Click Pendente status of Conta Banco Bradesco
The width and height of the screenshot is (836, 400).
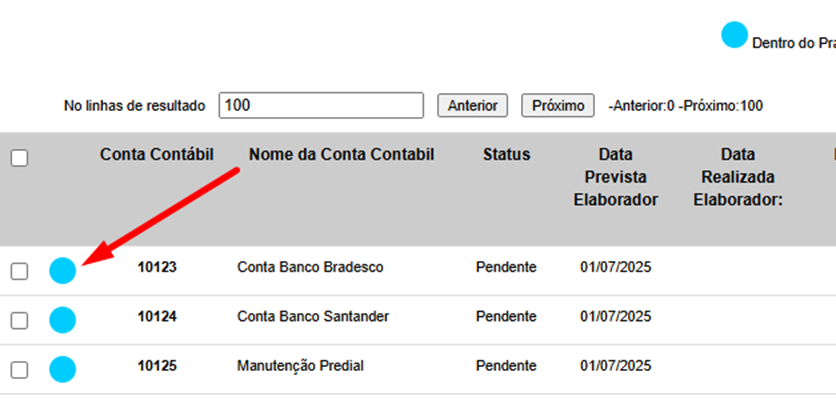506,267
